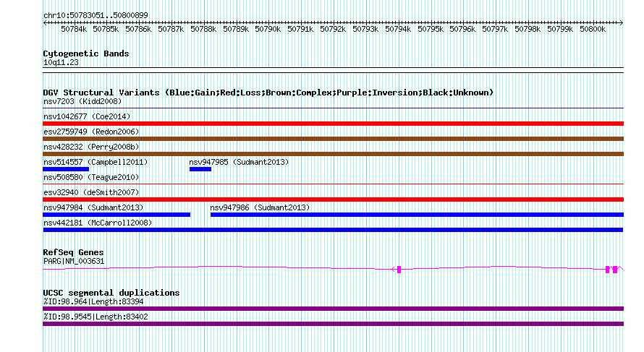Click the red esv32940 (deSmith2007) loss bar
Screen dimensions: 644x352
pyautogui.click(x=333, y=199)
